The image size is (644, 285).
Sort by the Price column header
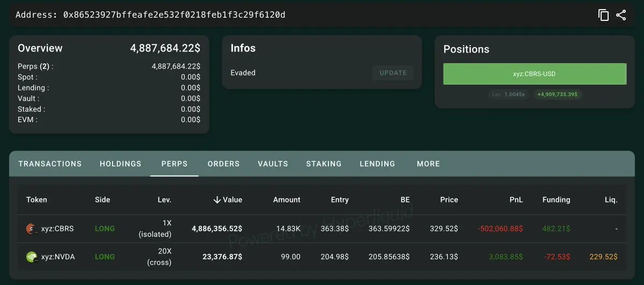tap(449, 200)
